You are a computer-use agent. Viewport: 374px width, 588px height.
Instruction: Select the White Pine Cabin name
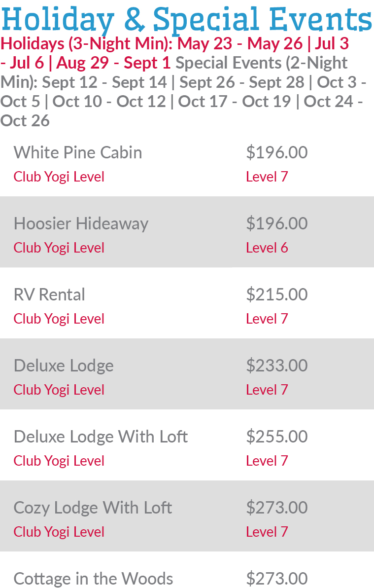pos(78,152)
